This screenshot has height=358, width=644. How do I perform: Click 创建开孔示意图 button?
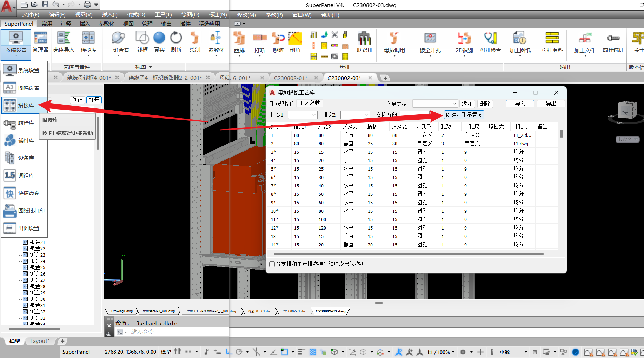[x=464, y=115]
